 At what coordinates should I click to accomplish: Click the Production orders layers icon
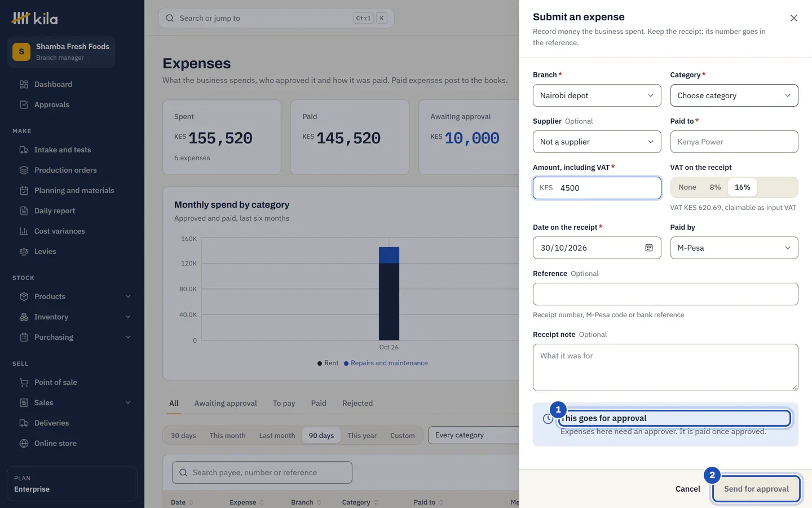24,170
